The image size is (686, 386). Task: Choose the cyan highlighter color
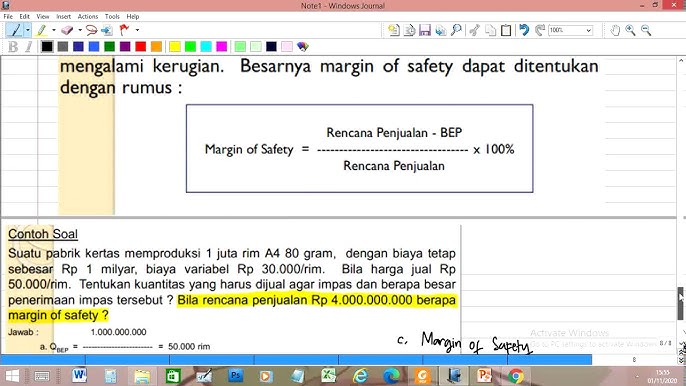pos(206,46)
